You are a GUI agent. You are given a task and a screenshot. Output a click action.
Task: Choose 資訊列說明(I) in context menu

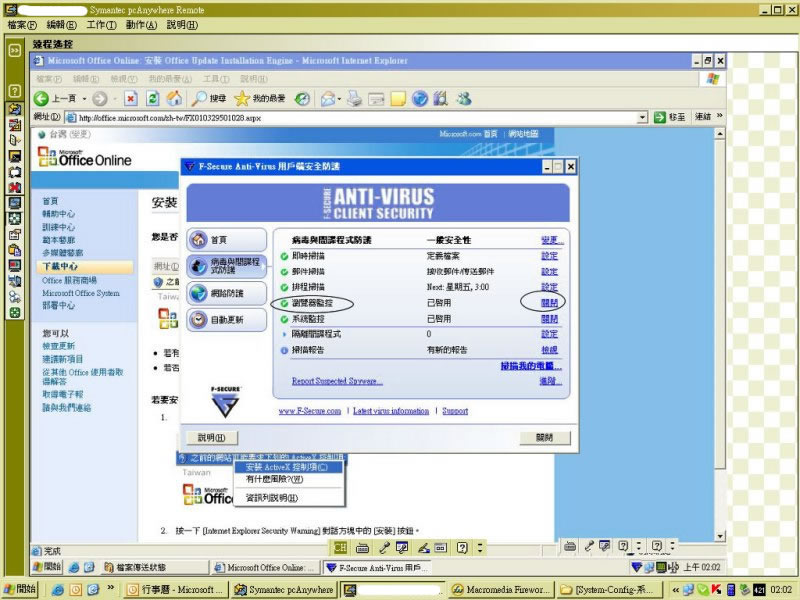coord(288,498)
